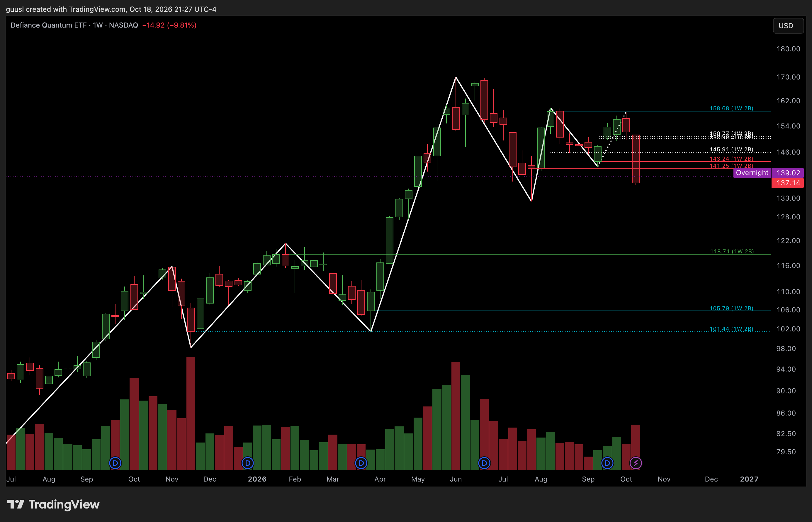The width and height of the screenshot is (812, 522).
Task: Select the 105.79 (1W 2B) level label
Action: pyautogui.click(x=731, y=309)
